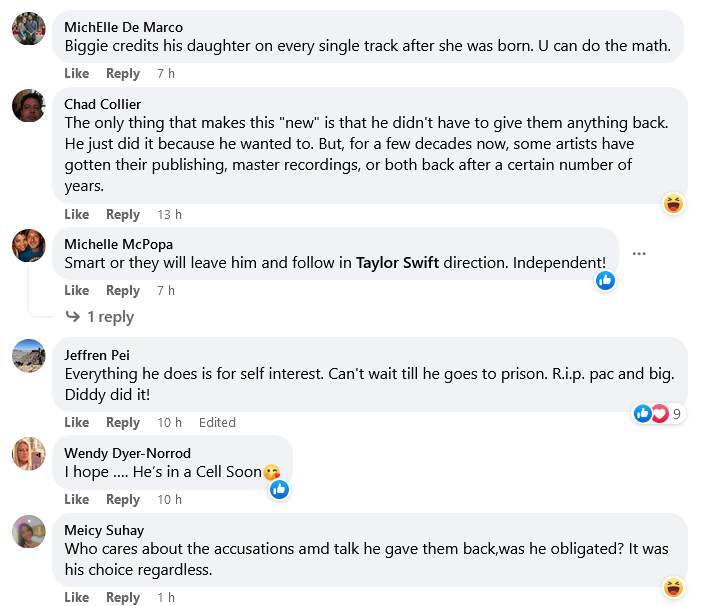Click Wendy Dyer-Norrod's profile avatar

(29, 453)
